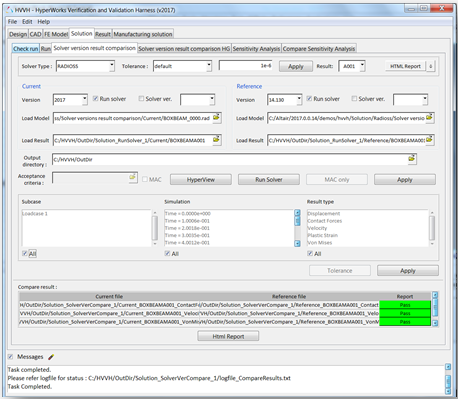Open the Output directory folder browser

click(412, 159)
